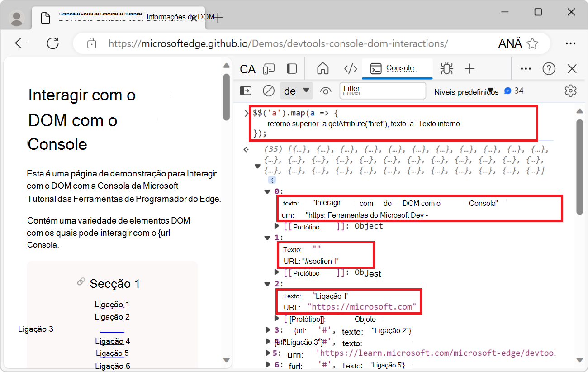The height and width of the screenshot is (372, 588).
Task: Click the console scrollbar up arrow
Action: point(580,111)
